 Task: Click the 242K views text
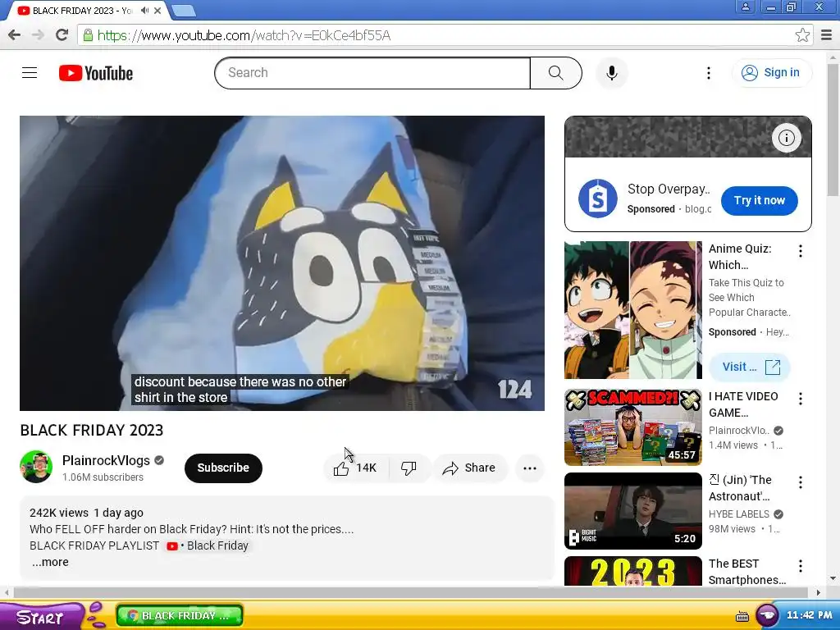59,513
